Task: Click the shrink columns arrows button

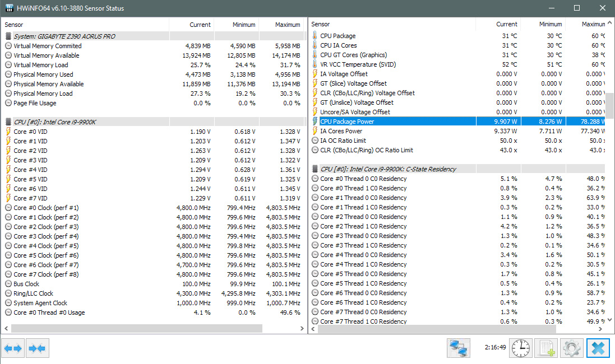Action: (x=37, y=348)
